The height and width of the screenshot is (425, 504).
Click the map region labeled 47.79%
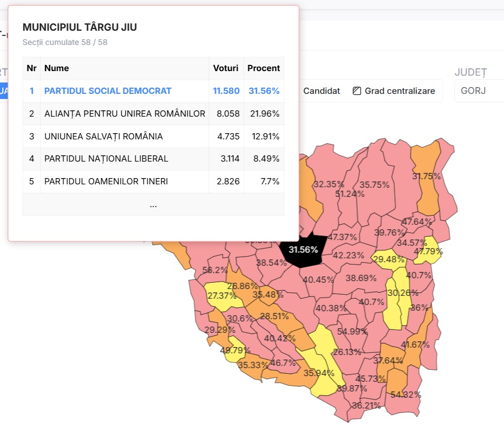point(429,250)
